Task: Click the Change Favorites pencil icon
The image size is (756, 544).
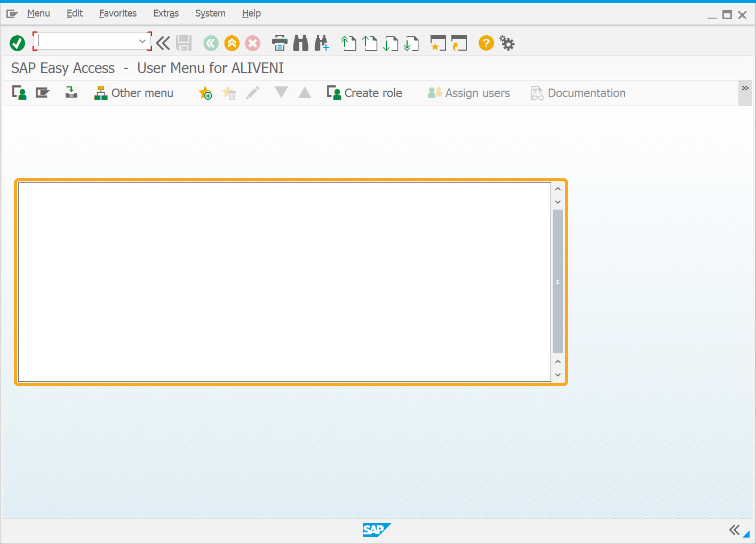Action: pos(252,93)
